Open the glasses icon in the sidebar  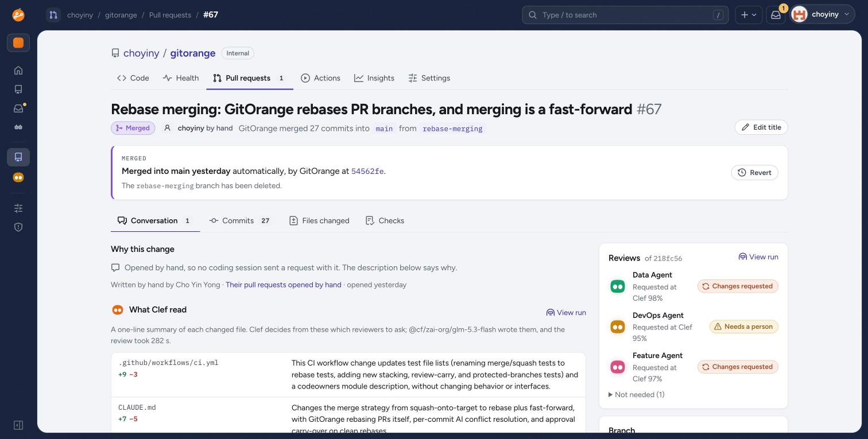(18, 127)
